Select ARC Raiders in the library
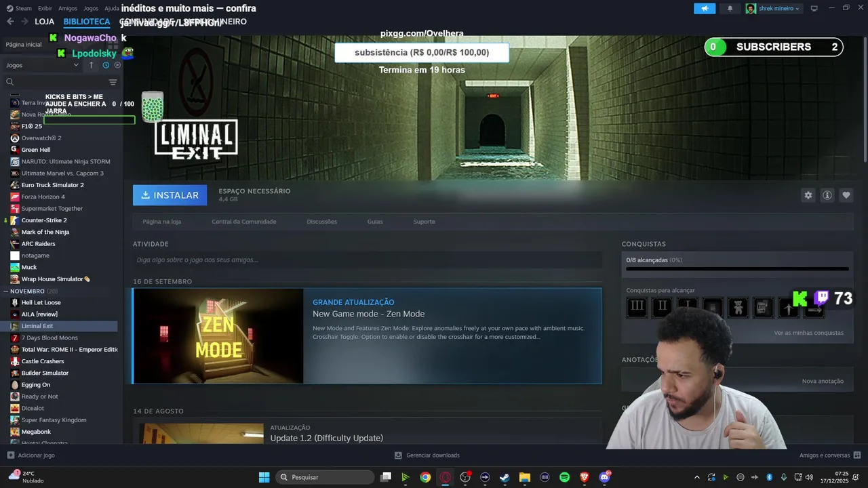This screenshot has height=488, width=868. tap(38, 243)
